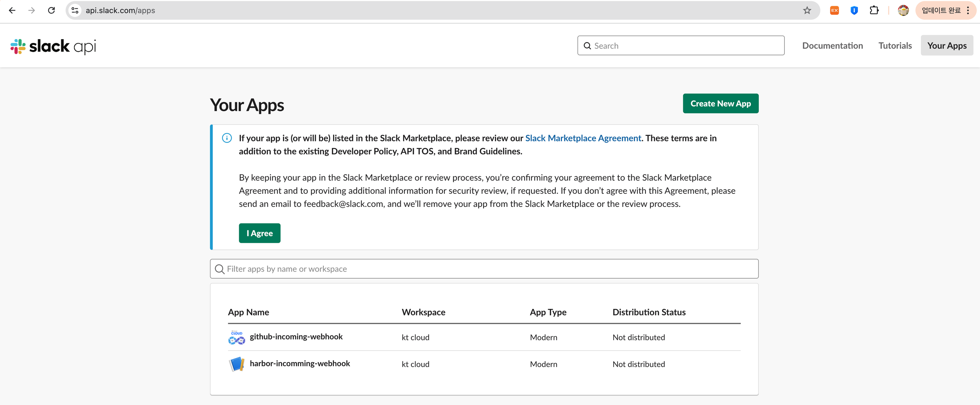Reload the page with refresh icon
Image resolution: width=980 pixels, height=405 pixels.
pos(51,10)
